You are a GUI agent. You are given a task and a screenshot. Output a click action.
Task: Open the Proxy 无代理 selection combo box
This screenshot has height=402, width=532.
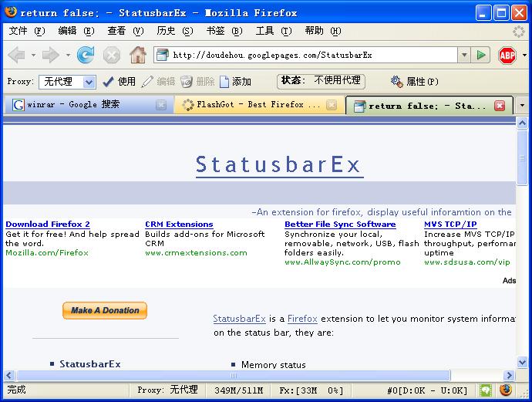[x=67, y=82]
